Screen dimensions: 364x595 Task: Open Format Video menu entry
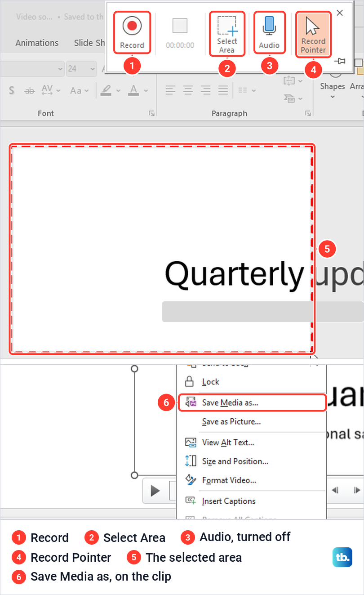point(252,480)
